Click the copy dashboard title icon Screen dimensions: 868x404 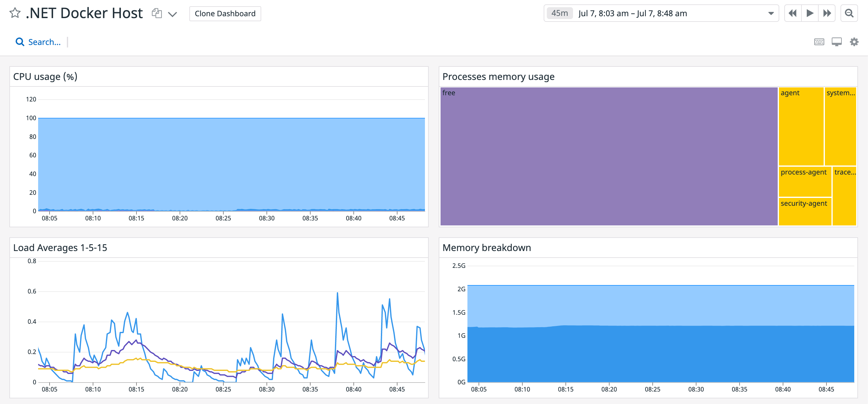(x=157, y=13)
